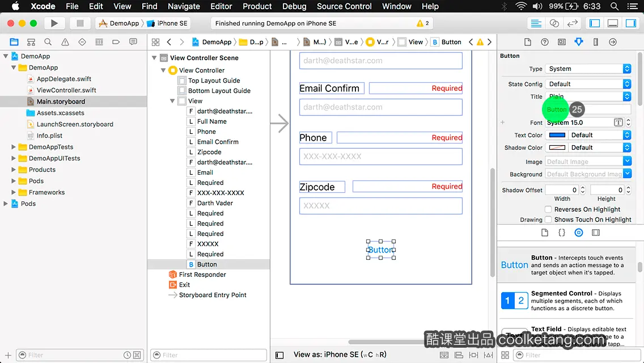Viewport: 644px width, 363px height.
Task: Open the Identity inspector
Action: coord(561,42)
